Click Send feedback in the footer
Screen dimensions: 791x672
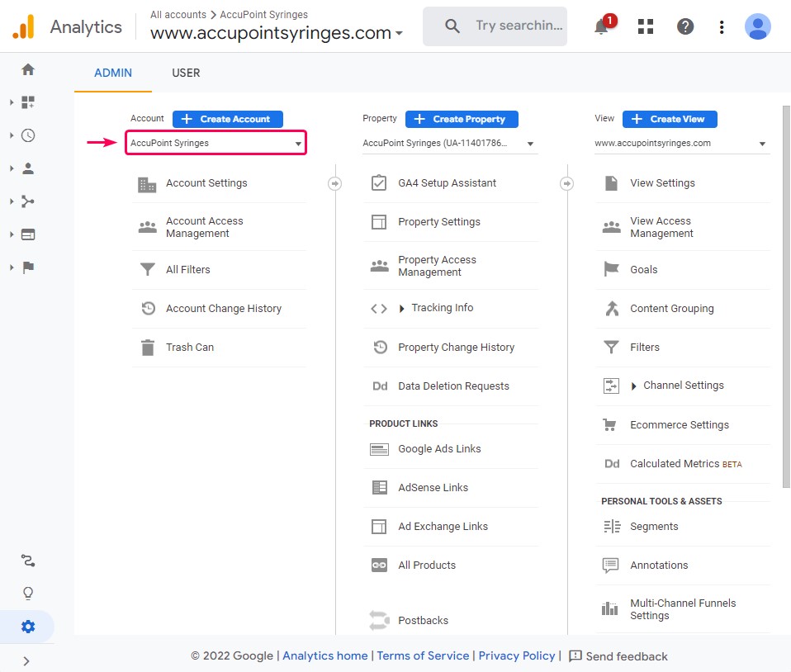pos(618,655)
